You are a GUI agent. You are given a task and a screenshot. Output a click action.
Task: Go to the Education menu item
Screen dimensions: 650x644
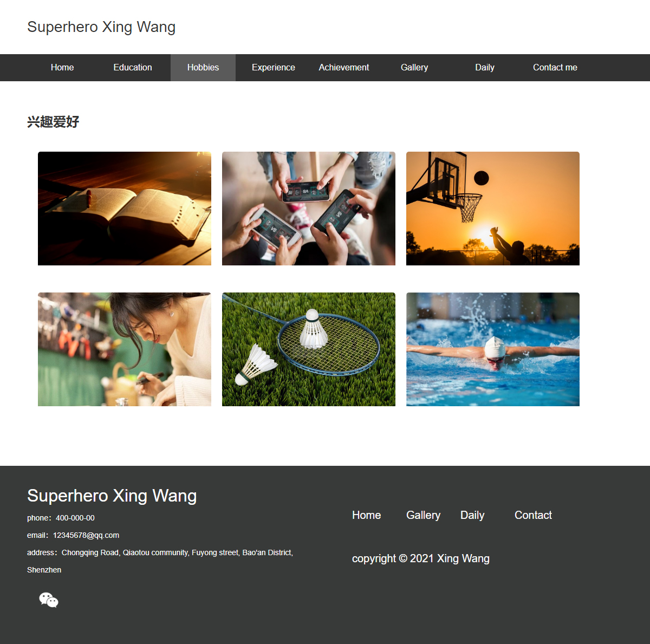[x=133, y=68]
